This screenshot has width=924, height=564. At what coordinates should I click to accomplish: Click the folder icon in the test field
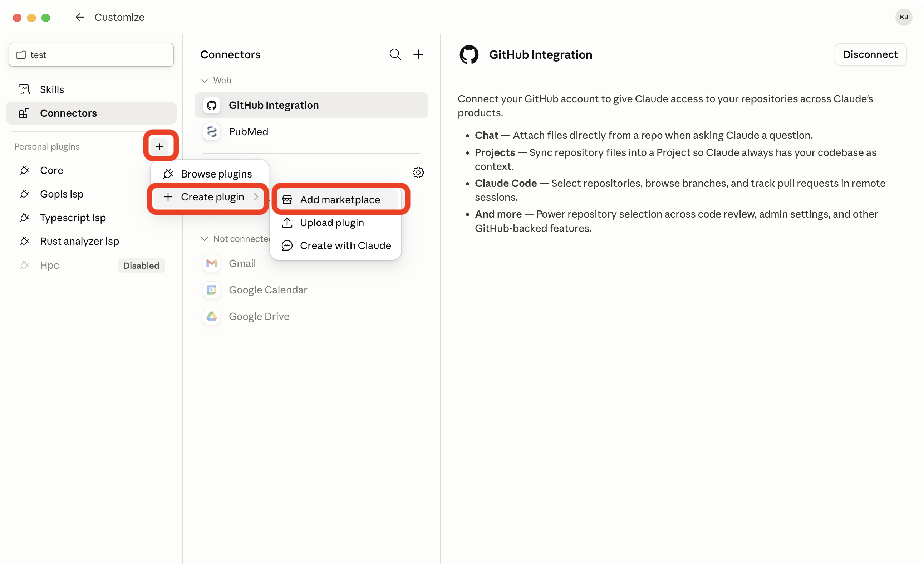coord(21,55)
